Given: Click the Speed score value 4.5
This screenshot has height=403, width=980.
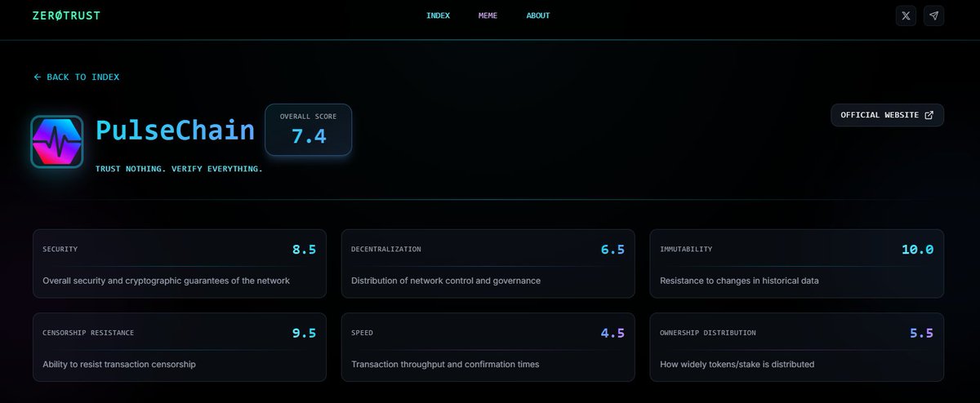Looking at the screenshot, I should pos(612,333).
